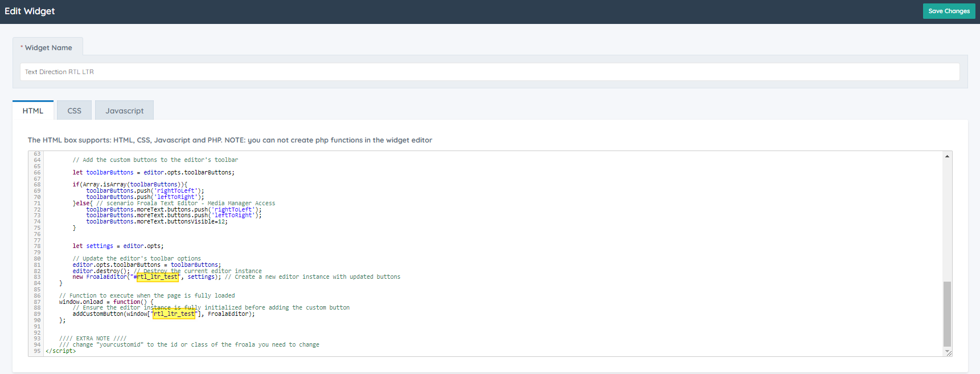Click the line 'let toolbarButtons = editor.opts.toolbarButtons;'

(153, 172)
